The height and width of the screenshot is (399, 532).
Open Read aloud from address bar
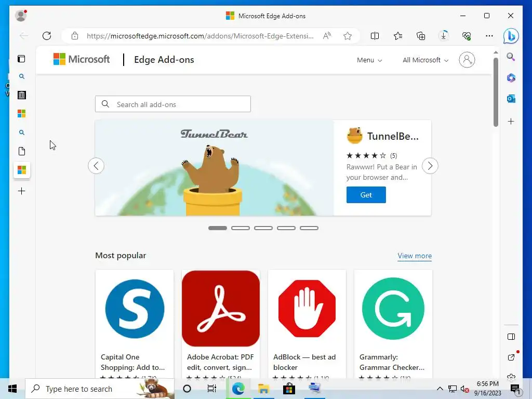pos(327,36)
